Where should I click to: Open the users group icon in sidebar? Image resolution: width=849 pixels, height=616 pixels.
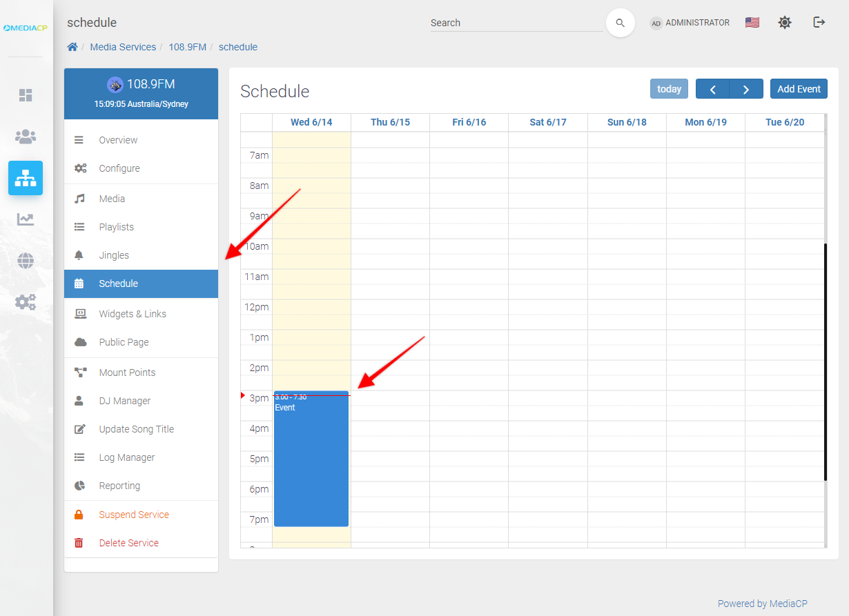[x=26, y=137]
